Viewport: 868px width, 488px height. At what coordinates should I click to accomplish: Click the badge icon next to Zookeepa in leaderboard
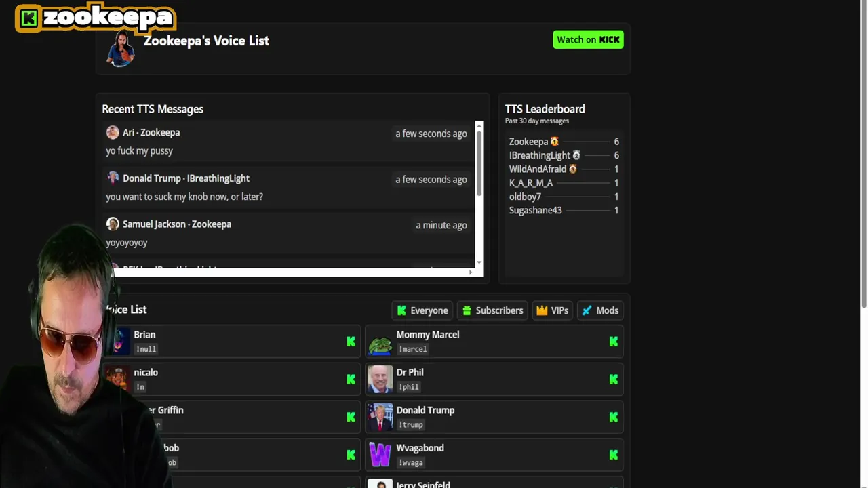pos(555,142)
